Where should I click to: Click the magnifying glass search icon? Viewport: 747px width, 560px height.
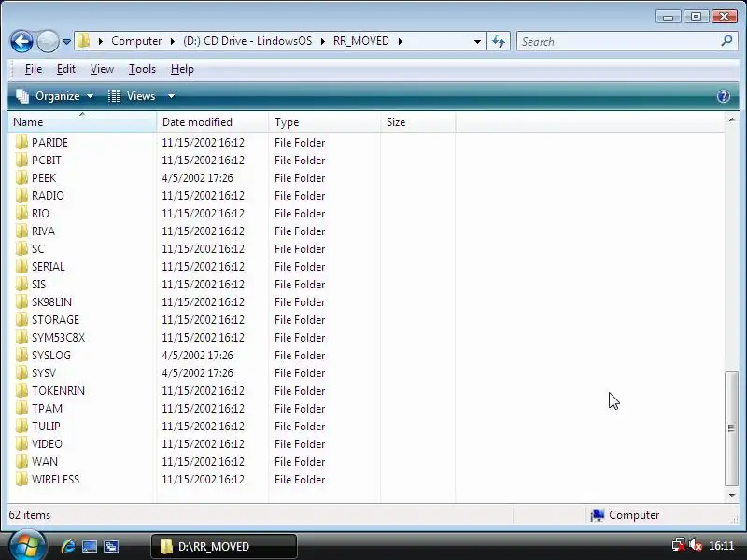point(727,41)
